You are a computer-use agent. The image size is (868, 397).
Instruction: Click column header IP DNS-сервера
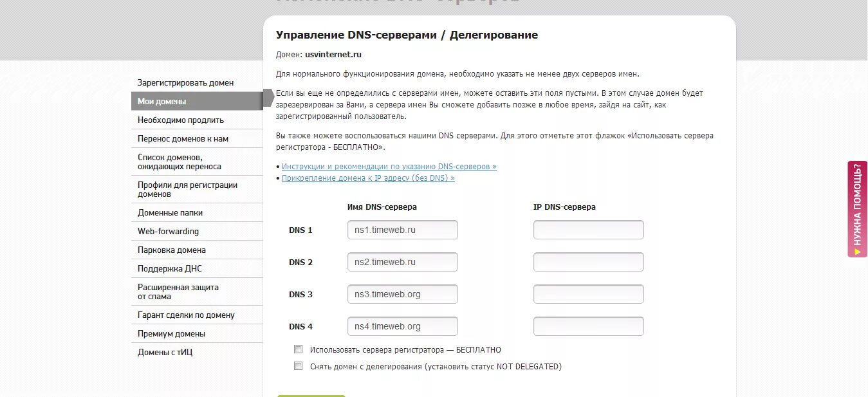[564, 207]
